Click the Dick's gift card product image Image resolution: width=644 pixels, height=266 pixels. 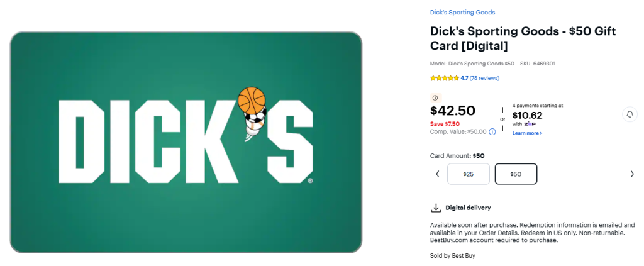tap(186, 142)
